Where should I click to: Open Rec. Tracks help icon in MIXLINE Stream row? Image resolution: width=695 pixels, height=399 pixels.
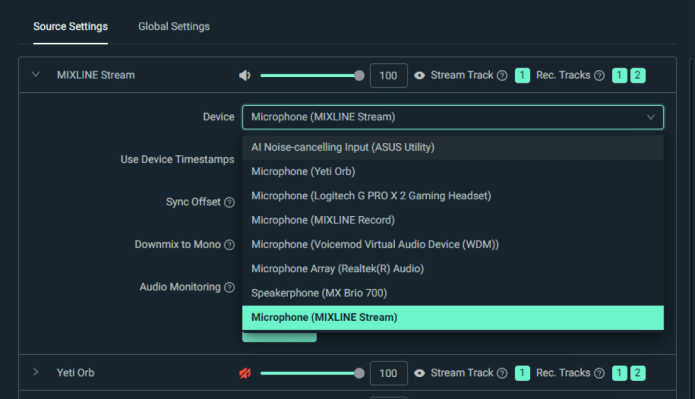599,75
